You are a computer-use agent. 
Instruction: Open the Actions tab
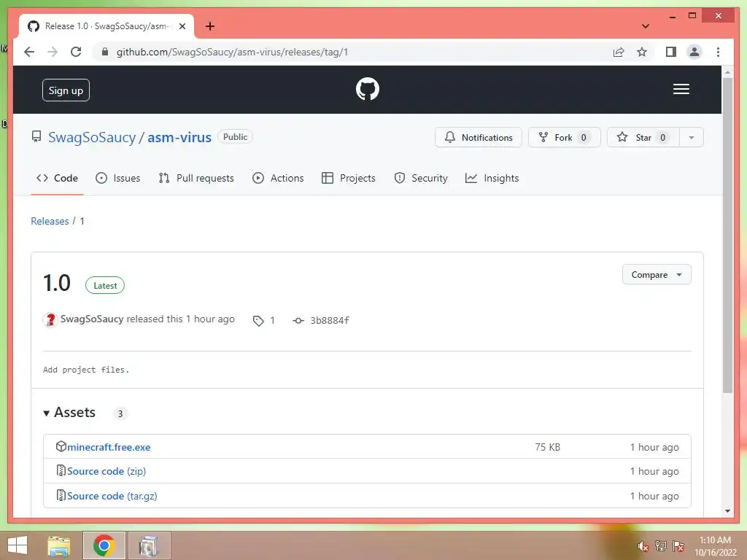pos(278,178)
